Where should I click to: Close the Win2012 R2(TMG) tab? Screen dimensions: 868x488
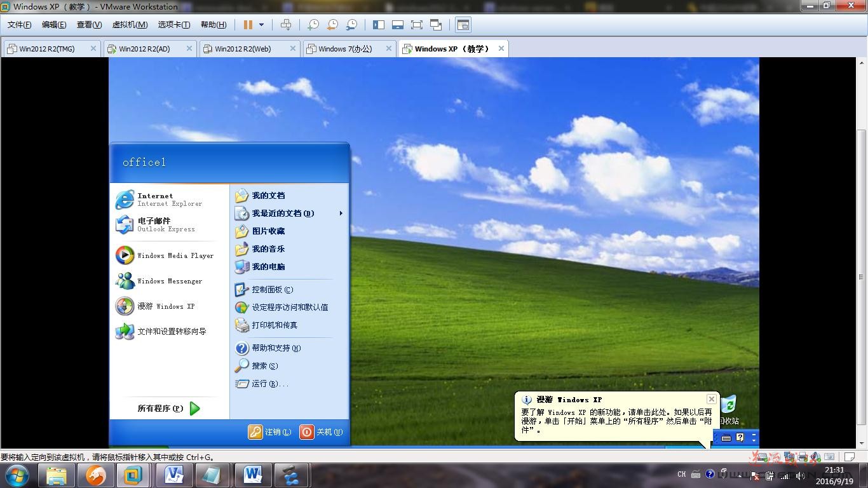click(93, 48)
